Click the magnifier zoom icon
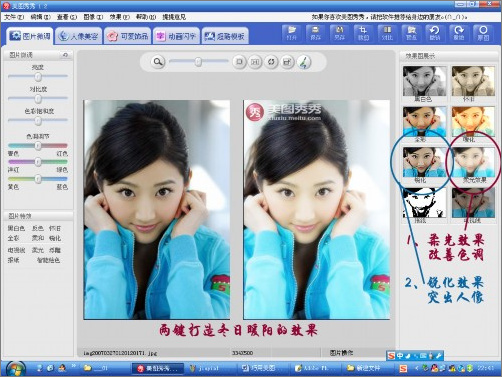 (x=158, y=62)
